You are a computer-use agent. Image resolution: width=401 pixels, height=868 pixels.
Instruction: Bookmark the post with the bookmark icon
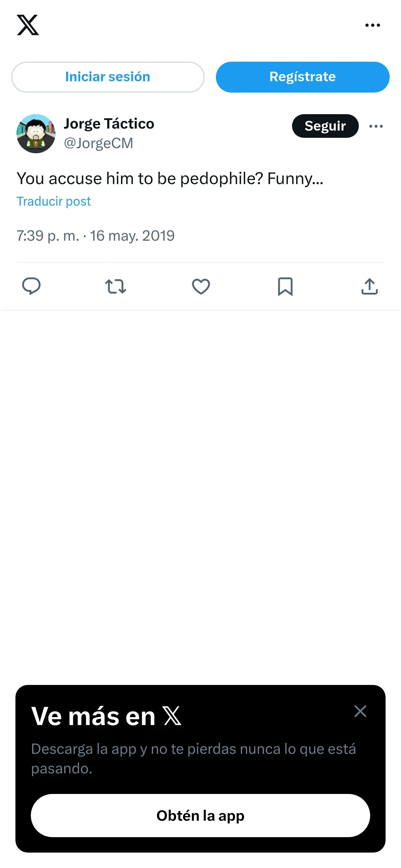(285, 286)
